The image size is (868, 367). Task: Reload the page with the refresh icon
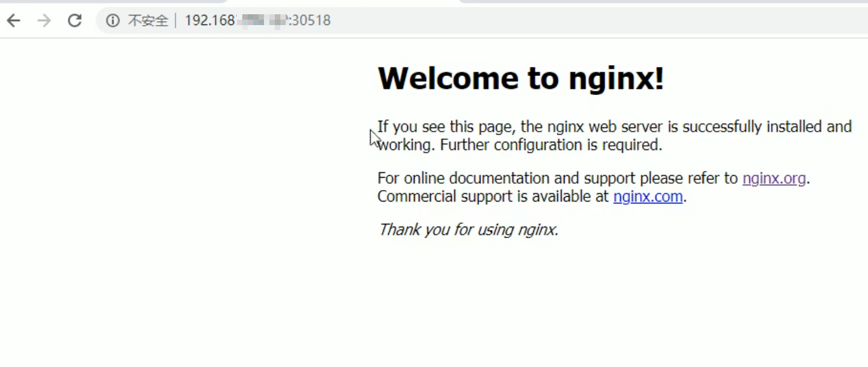click(x=75, y=20)
